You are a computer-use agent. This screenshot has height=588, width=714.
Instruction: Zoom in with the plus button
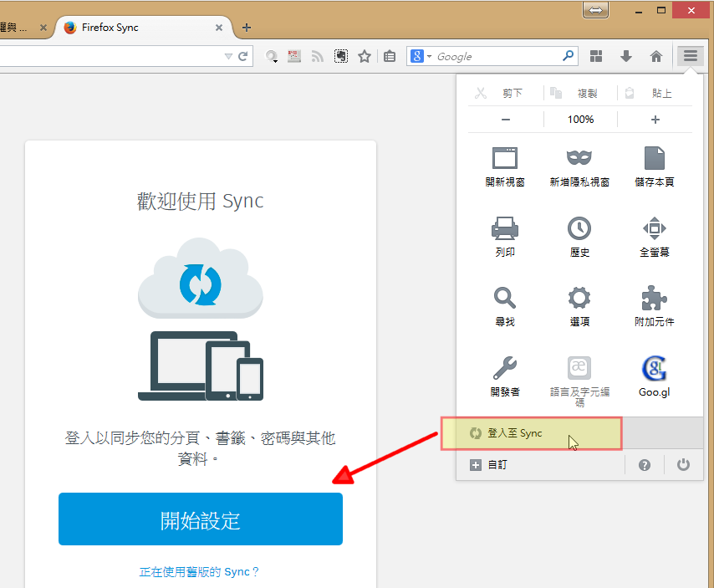tap(655, 120)
